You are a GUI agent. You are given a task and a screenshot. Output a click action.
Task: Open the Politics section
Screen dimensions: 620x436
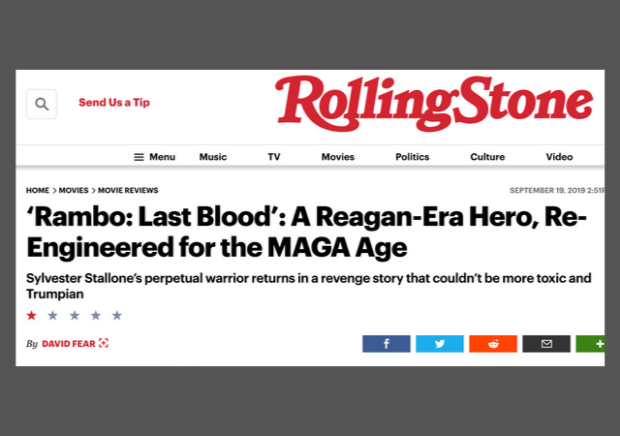point(412,157)
